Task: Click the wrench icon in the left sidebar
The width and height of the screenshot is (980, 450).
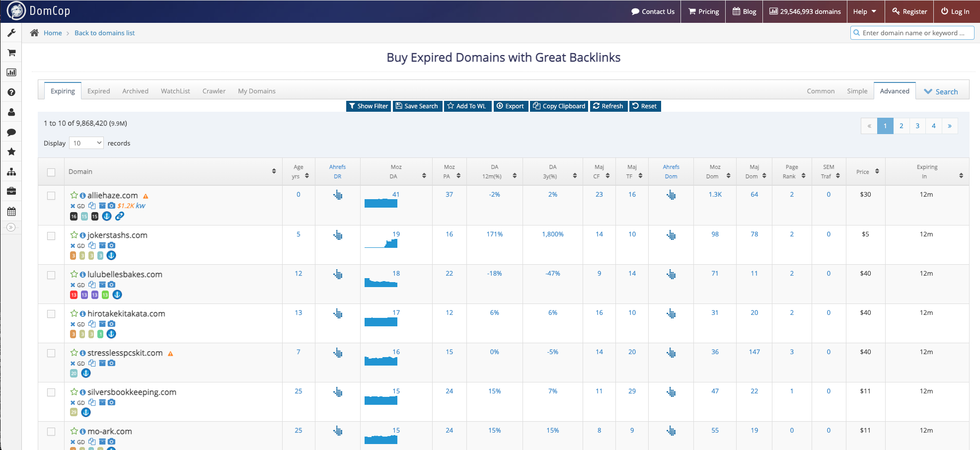Action: [11, 33]
